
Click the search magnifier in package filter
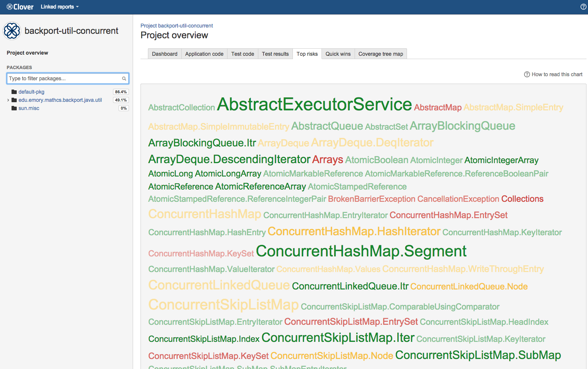point(124,79)
